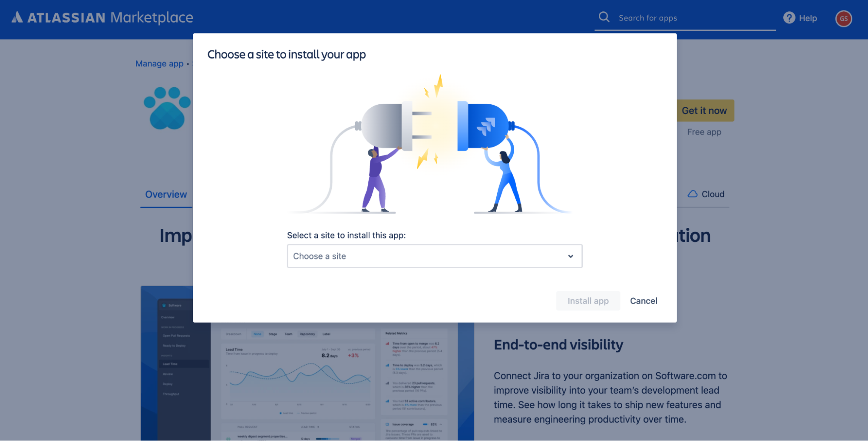868x441 pixels.
Task: Switch to the Overview tab
Action: pyautogui.click(x=165, y=194)
